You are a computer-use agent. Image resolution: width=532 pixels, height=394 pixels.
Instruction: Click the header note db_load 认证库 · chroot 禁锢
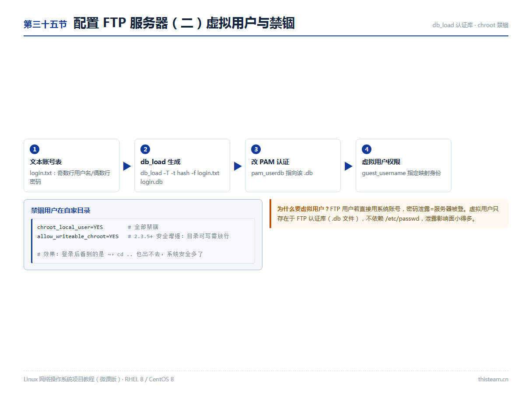tap(470, 25)
